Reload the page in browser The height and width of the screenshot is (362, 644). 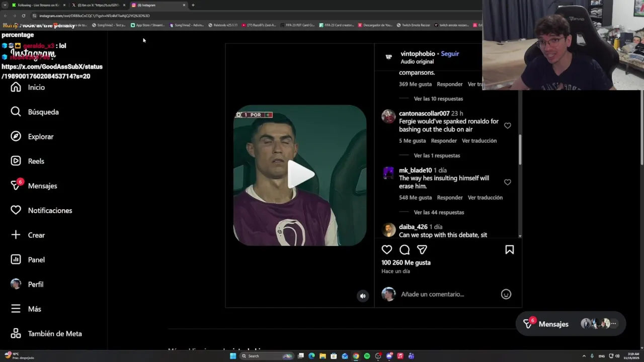[23, 16]
